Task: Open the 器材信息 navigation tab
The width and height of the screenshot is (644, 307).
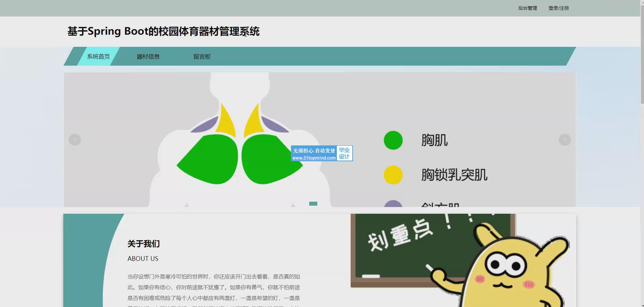Action: (148, 57)
